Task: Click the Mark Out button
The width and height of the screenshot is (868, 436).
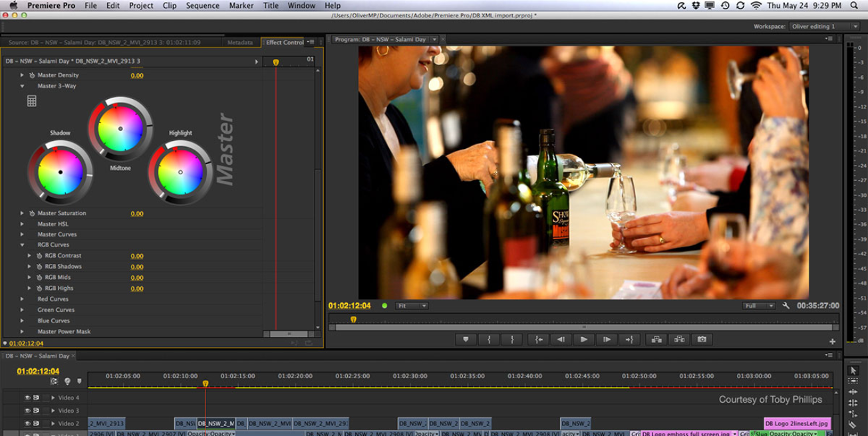Action: [x=512, y=339]
